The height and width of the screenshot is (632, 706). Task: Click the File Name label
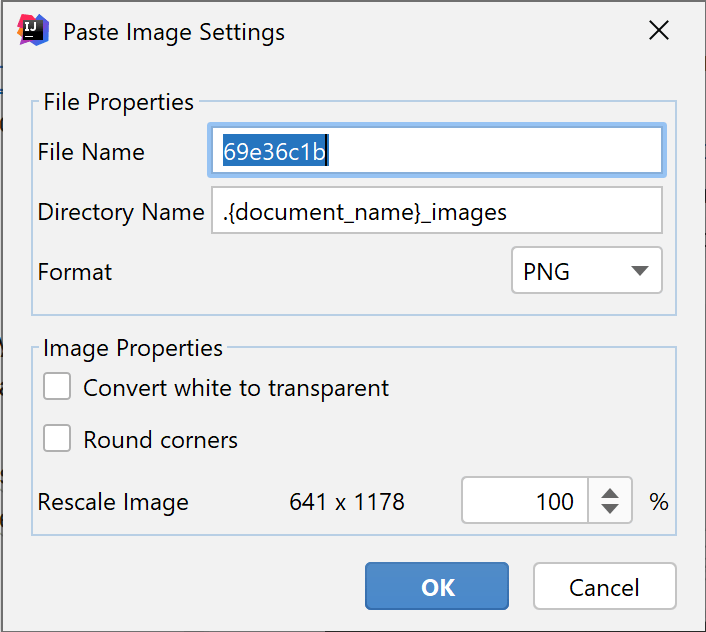[91, 152]
